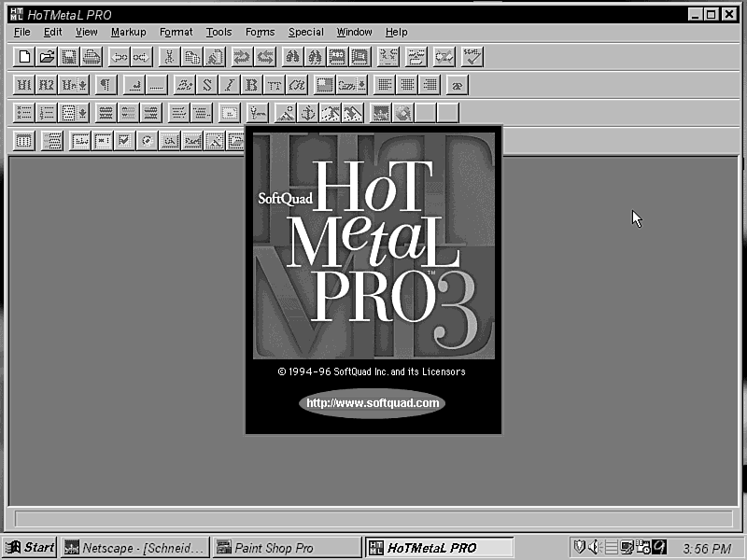747x560 pixels.
Task: Italicize text with the I icon
Action: coord(229,85)
